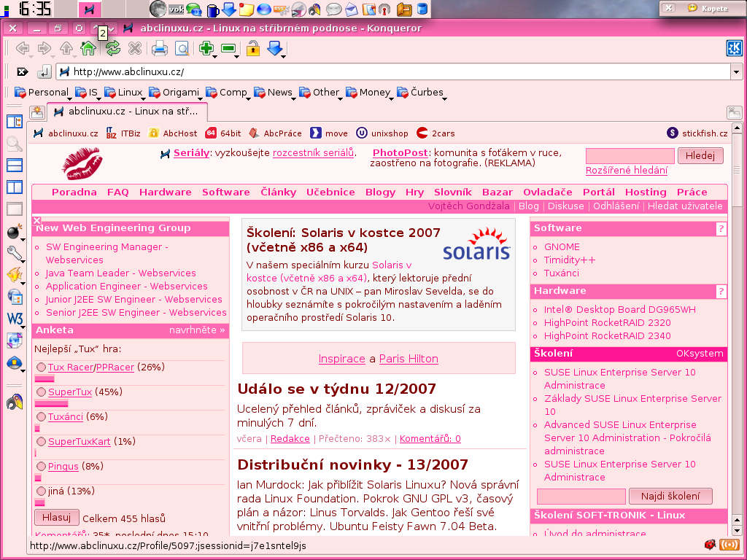Click the školení search input field
Viewport: 747px width, 560px height.
click(581, 496)
